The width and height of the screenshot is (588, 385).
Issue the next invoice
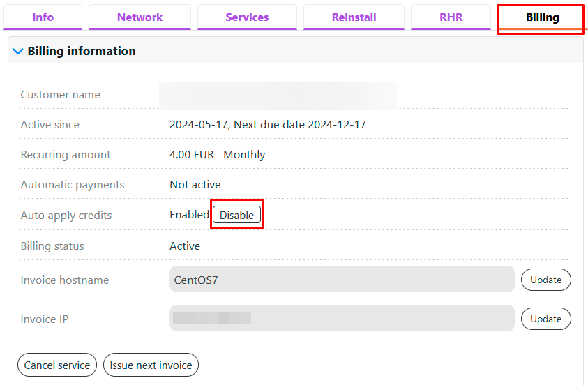pyautogui.click(x=151, y=365)
